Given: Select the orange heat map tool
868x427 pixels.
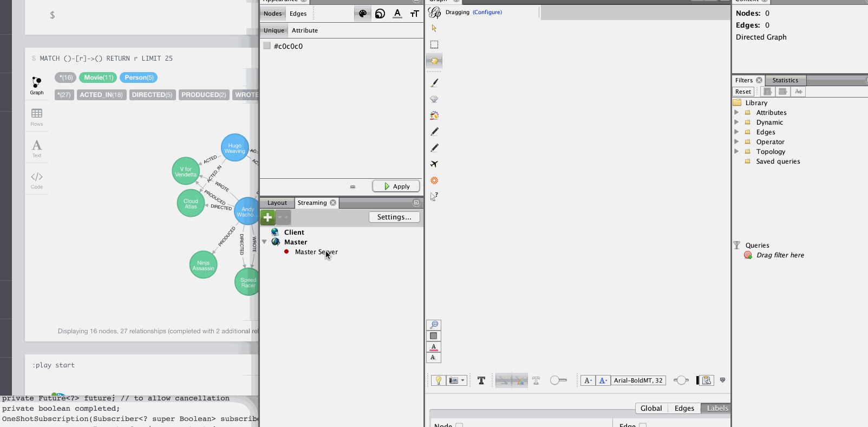Looking at the screenshot, I should [434, 180].
